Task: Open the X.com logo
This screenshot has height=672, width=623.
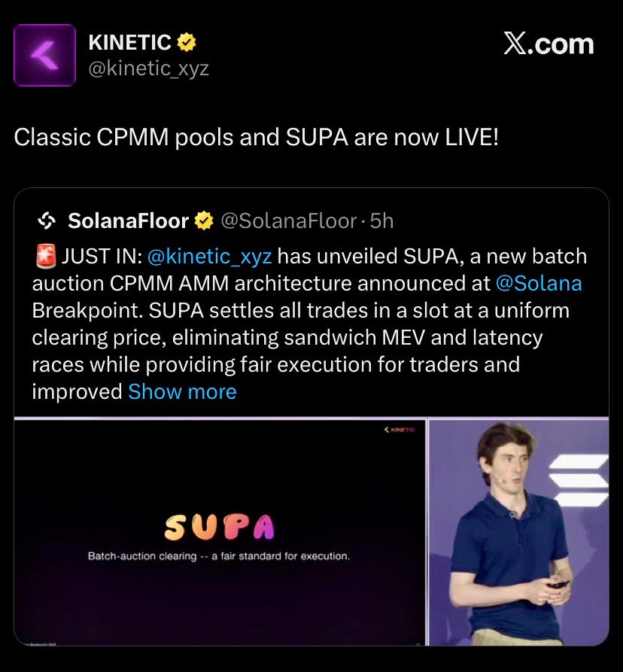Action: [x=549, y=44]
